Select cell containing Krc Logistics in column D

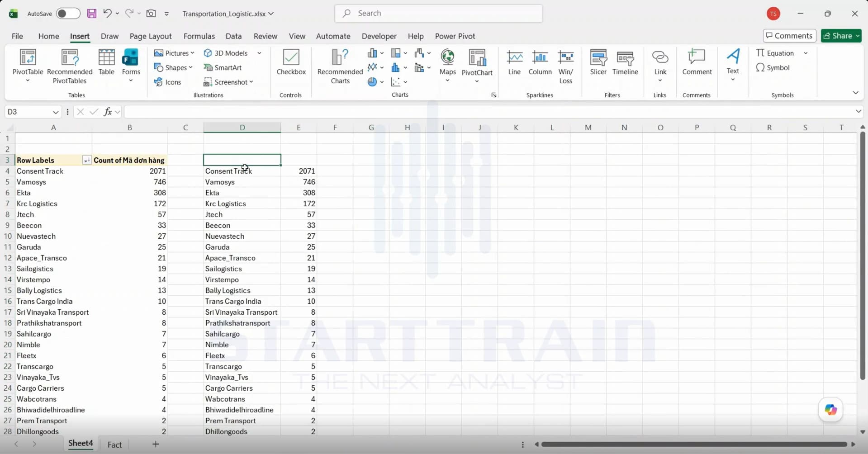[242, 203]
